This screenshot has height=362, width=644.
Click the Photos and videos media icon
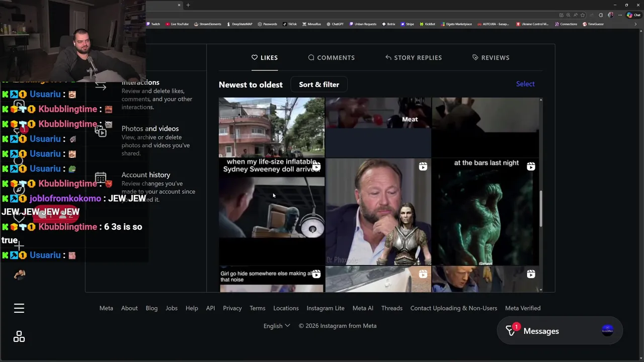[101, 131]
